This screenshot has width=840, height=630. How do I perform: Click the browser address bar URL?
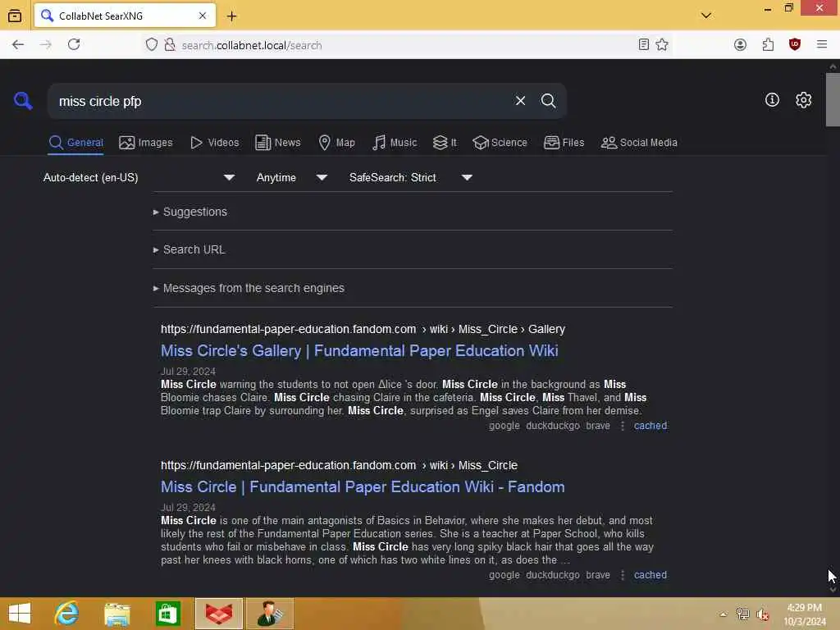(252, 46)
